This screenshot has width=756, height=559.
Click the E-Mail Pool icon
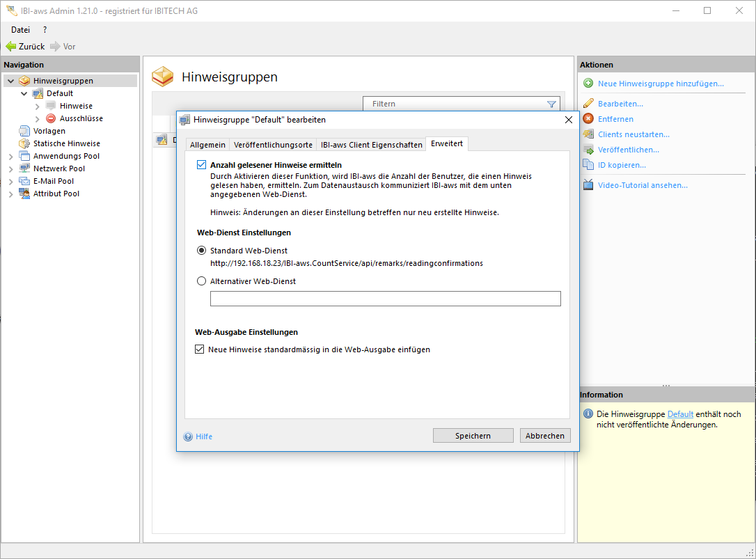[x=24, y=181]
